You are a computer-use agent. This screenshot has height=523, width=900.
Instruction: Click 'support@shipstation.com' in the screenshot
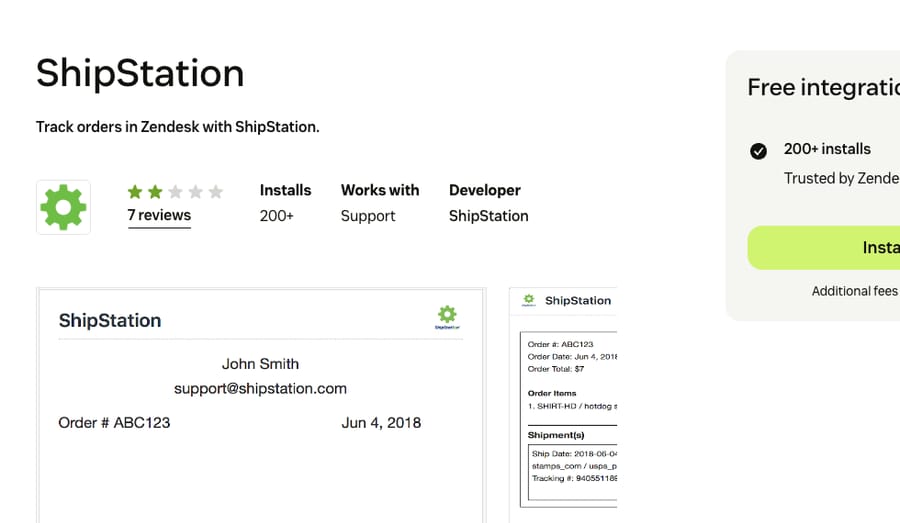(x=260, y=389)
